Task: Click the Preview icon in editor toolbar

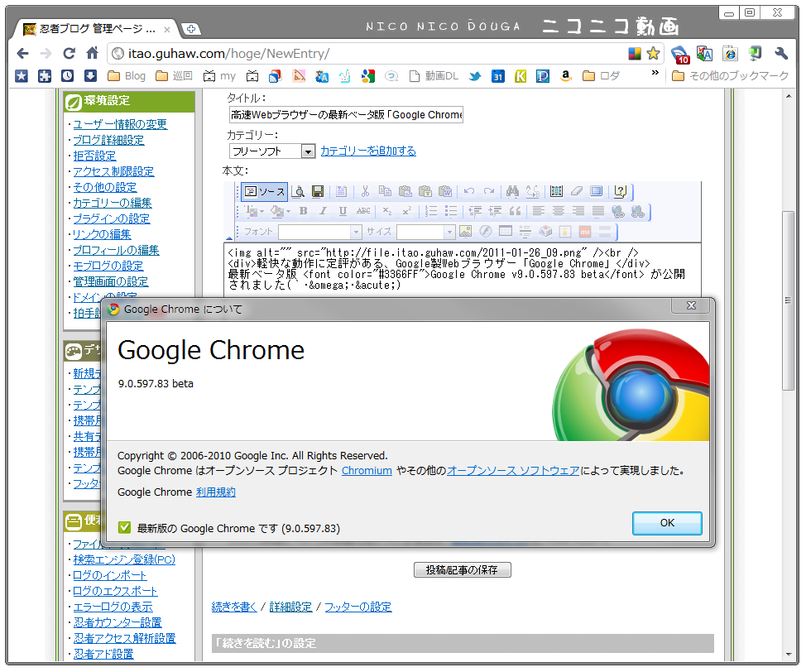Action: pyautogui.click(x=298, y=192)
